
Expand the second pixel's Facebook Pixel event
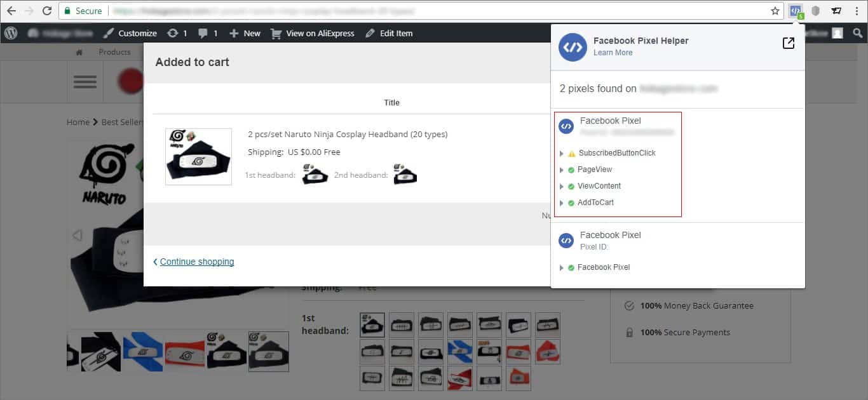tap(562, 267)
